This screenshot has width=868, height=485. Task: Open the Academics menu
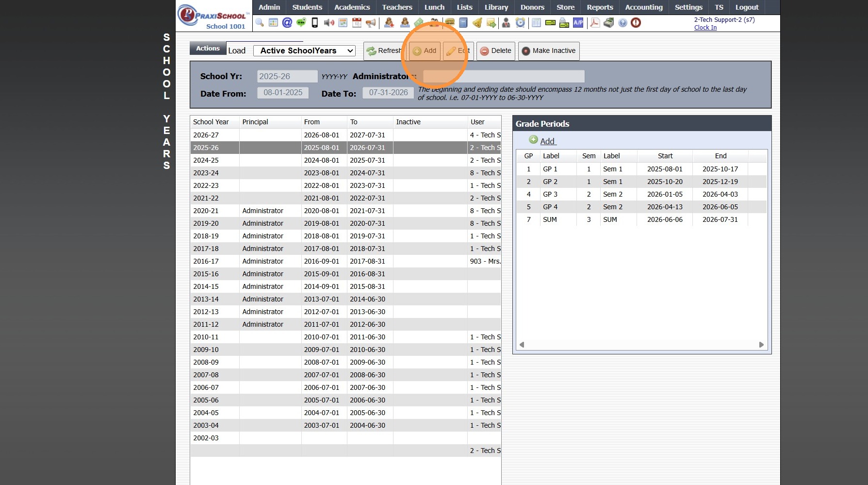(x=352, y=7)
